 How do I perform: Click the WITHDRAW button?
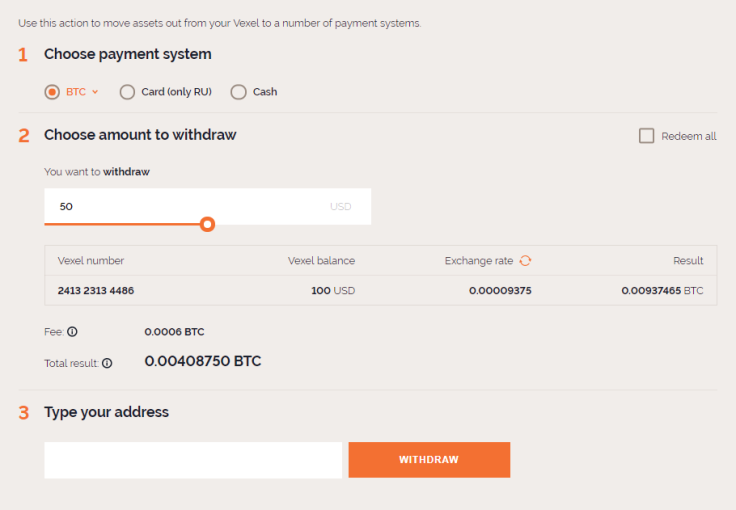[x=429, y=460]
